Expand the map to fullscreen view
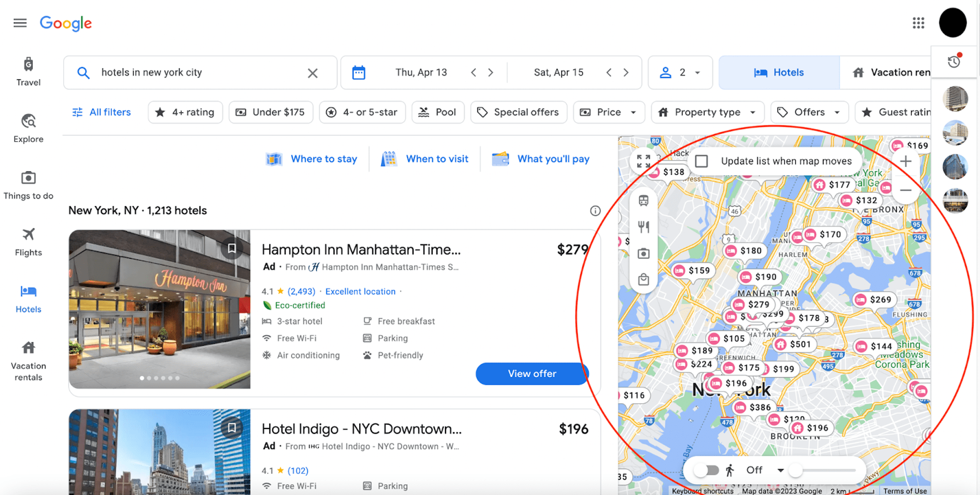The width and height of the screenshot is (980, 495). coord(643,161)
